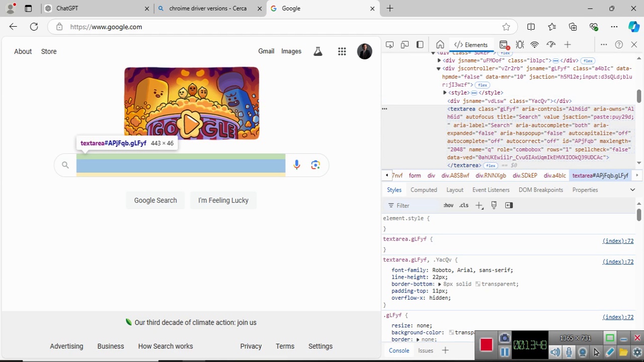Toggle computed styles sidebar icon
644x362 pixels.
click(x=509, y=205)
